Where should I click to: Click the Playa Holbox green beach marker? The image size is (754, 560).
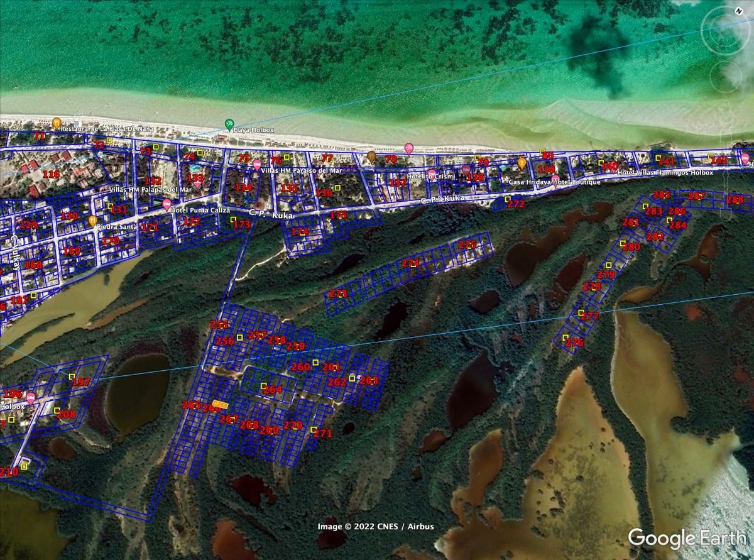[x=230, y=124]
